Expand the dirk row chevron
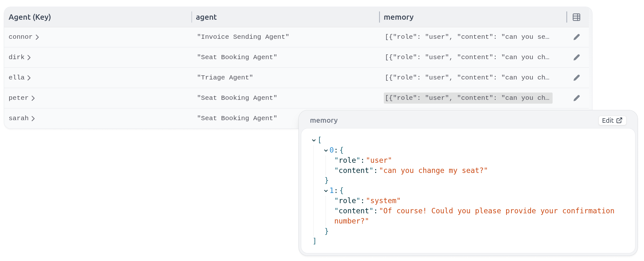 pos(29,58)
